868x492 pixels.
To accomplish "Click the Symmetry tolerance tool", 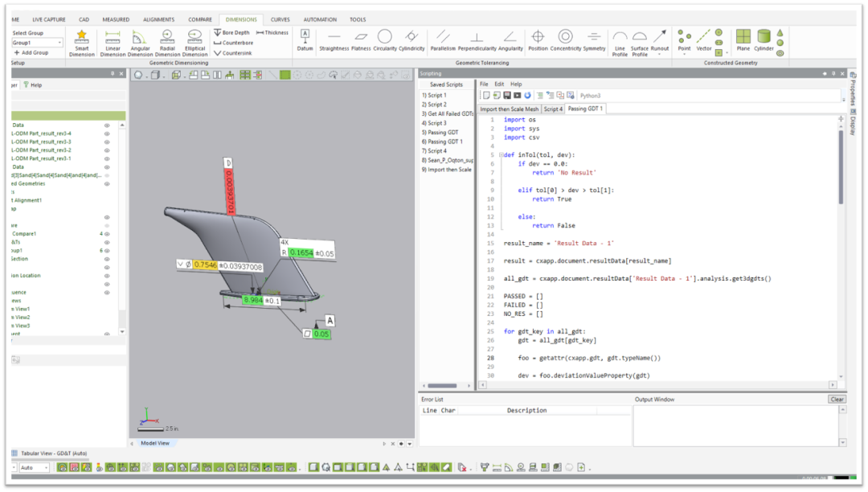I will (594, 40).
